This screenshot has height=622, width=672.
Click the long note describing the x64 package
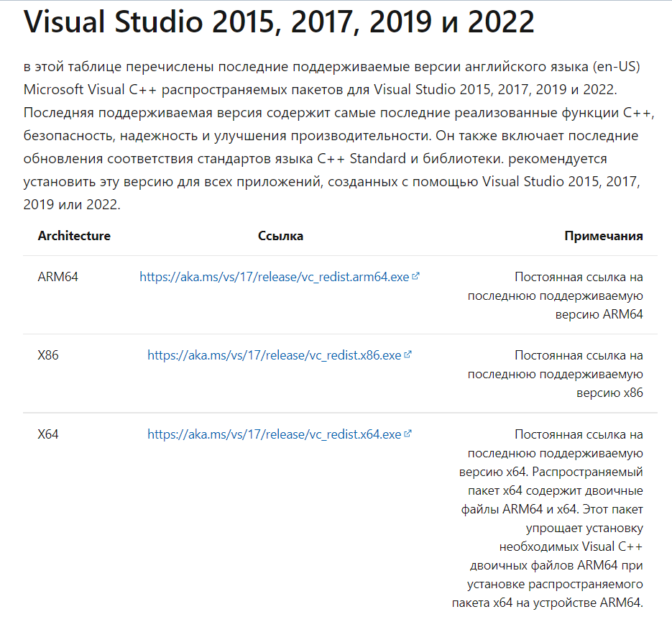(x=552, y=518)
